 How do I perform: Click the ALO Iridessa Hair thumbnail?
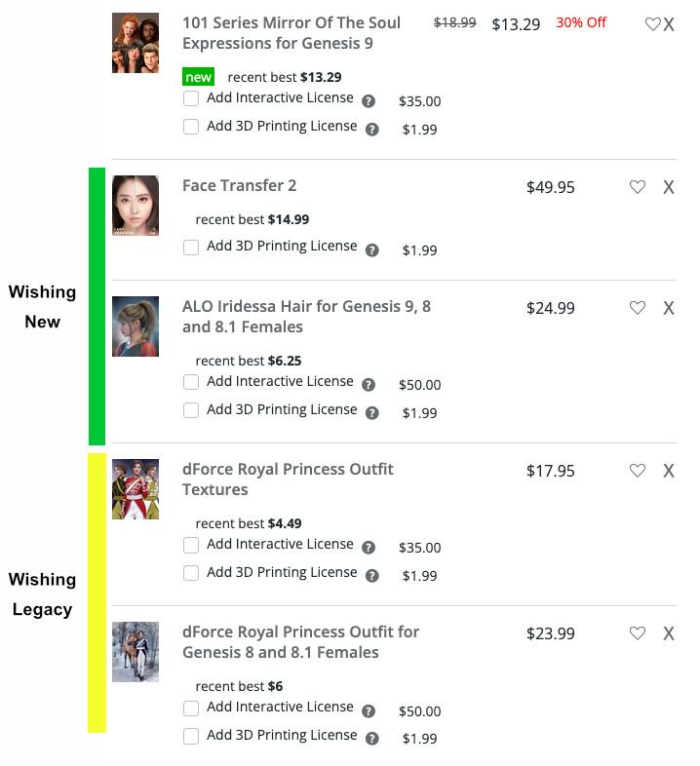click(x=136, y=326)
